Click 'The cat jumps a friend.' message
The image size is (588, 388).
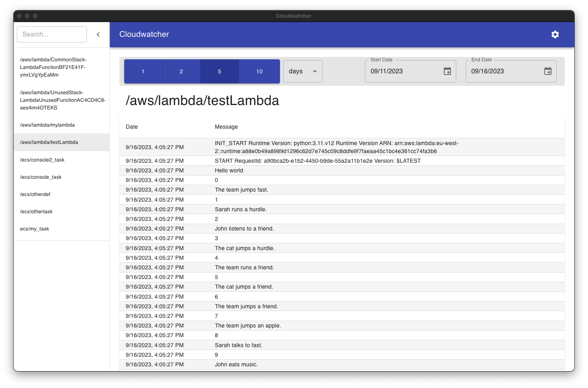click(x=244, y=287)
